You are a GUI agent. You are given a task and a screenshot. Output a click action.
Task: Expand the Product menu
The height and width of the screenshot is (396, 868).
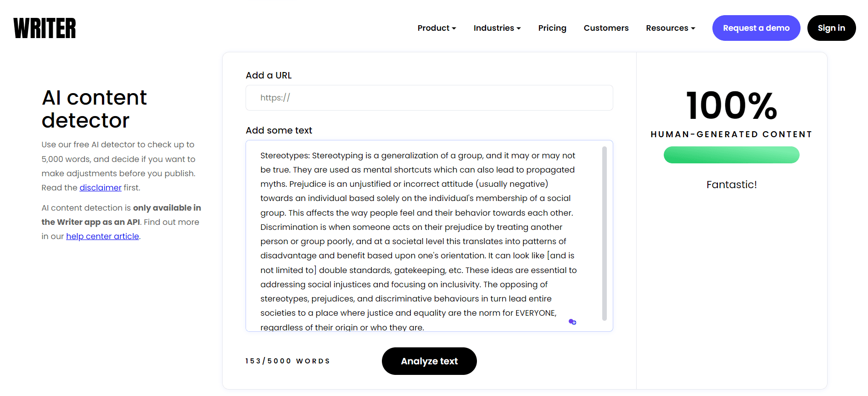coord(437,28)
